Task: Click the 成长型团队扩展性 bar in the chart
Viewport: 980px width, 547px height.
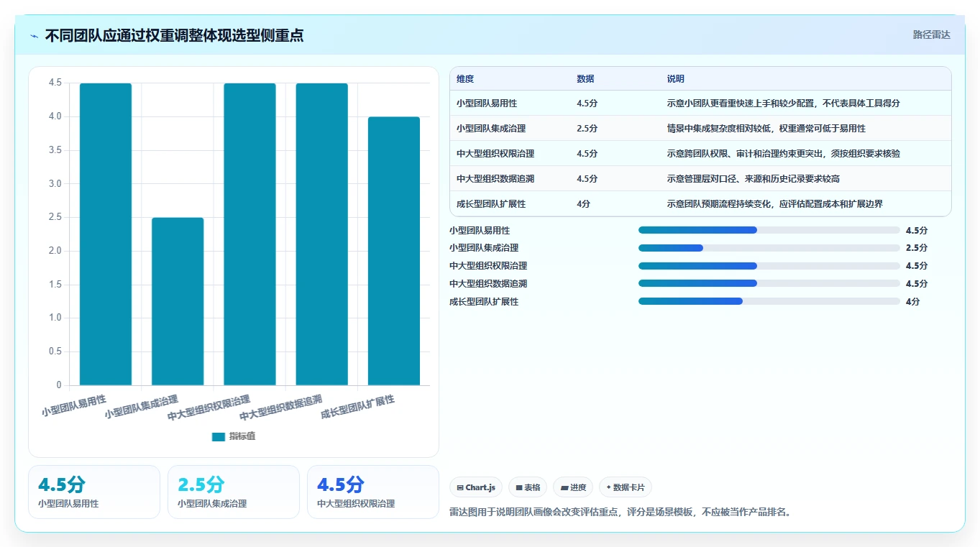Action: pyautogui.click(x=394, y=251)
